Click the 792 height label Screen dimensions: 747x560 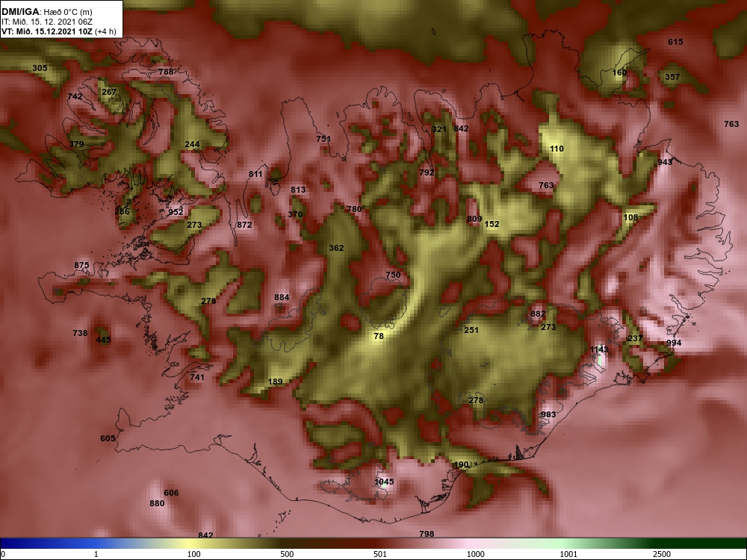[427, 173]
